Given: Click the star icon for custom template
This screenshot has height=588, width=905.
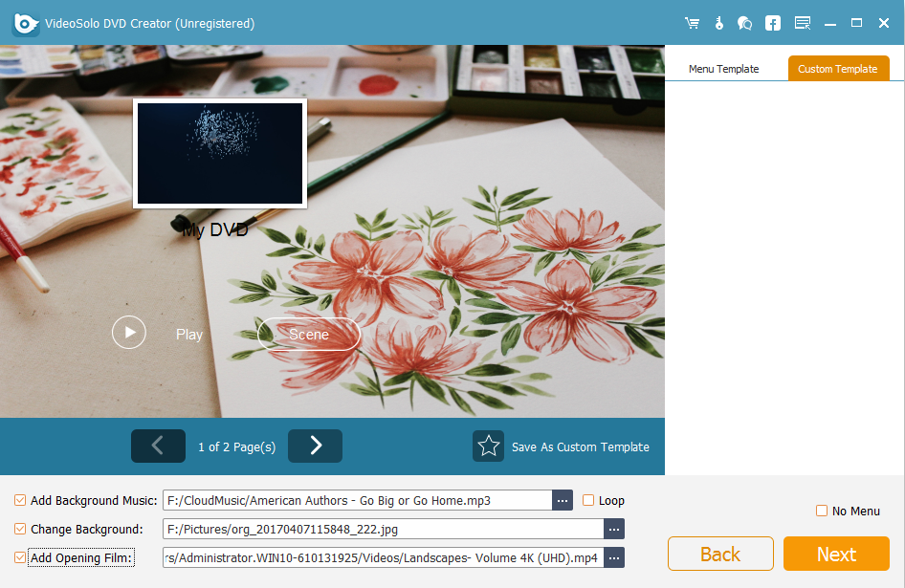Looking at the screenshot, I should click(x=488, y=446).
